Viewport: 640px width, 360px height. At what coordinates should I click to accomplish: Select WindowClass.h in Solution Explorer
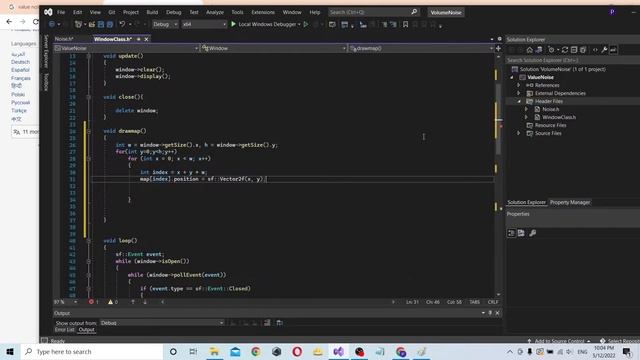tap(559, 117)
